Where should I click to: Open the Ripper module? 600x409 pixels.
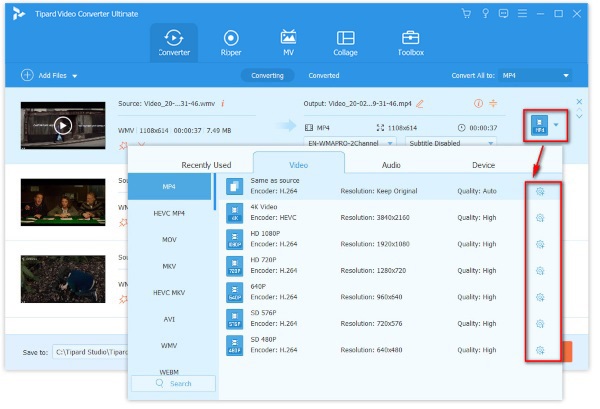tap(231, 41)
